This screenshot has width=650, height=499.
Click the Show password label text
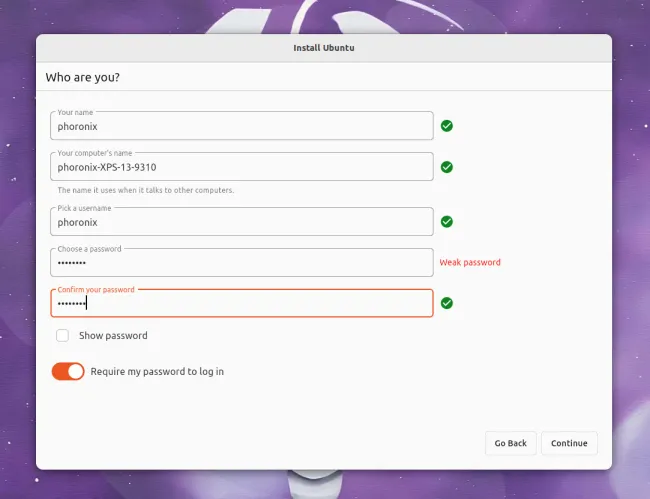click(113, 335)
